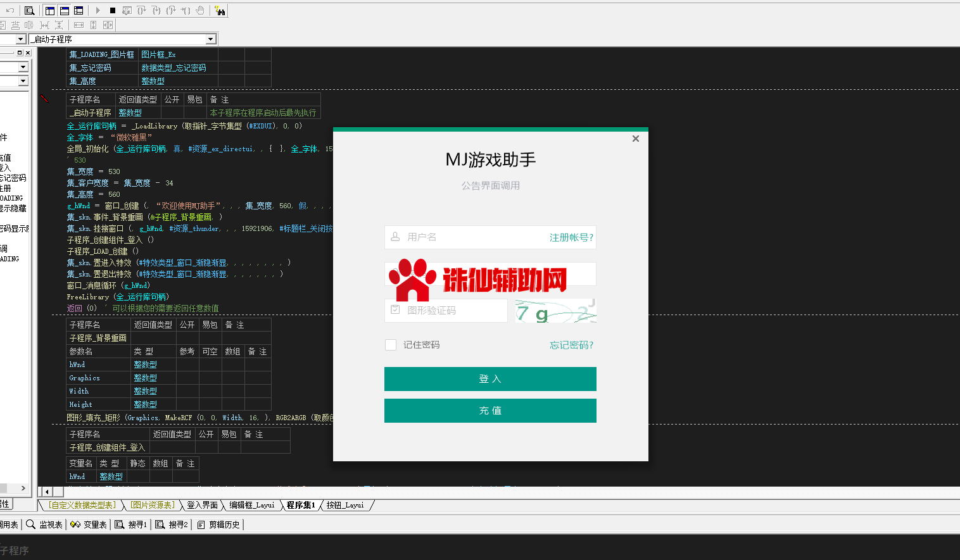Click the 充值 recharge button
The image size is (960, 560).
(490, 411)
